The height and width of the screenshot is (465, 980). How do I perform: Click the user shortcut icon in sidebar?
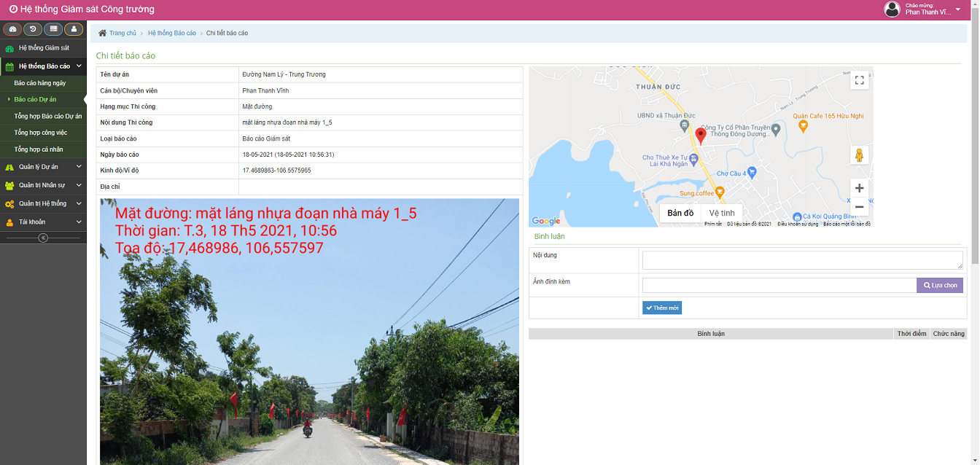pyautogui.click(x=74, y=29)
